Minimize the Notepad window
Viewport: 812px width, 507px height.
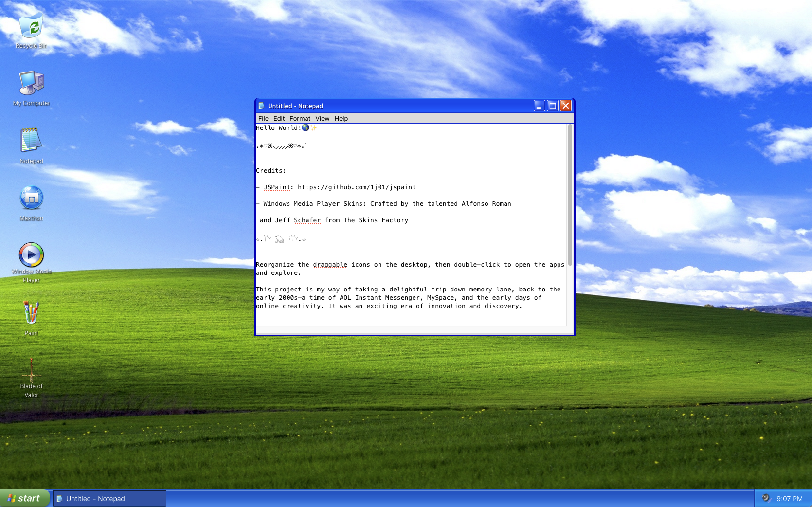(x=539, y=106)
